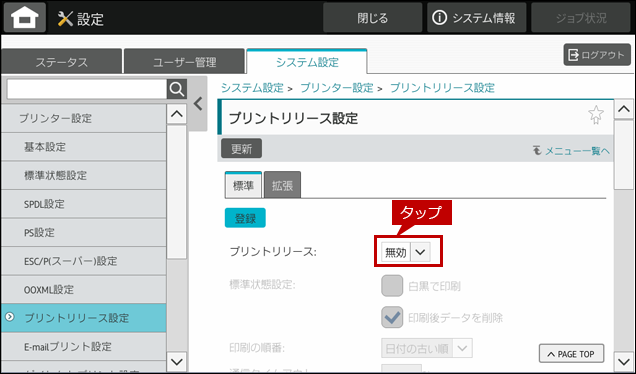Open E-mailプリント設定 in sidebar
Image resolution: width=636 pixels, height=374 pixels.
pos(84,347)
